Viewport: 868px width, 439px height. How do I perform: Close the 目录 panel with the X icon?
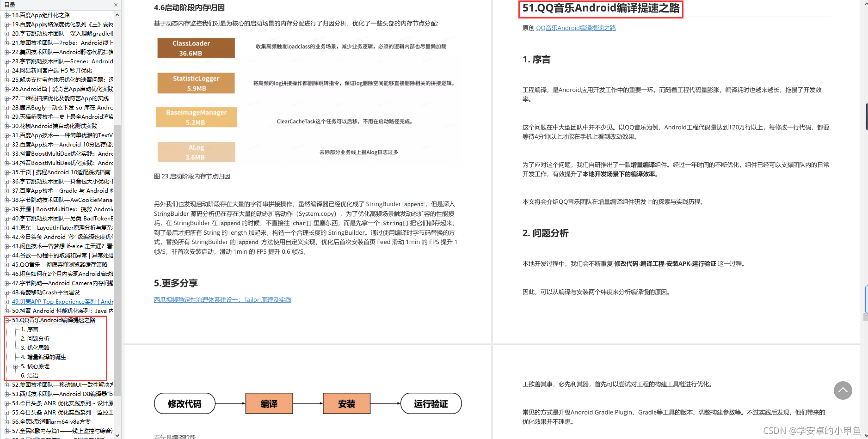tap(116, 5)
